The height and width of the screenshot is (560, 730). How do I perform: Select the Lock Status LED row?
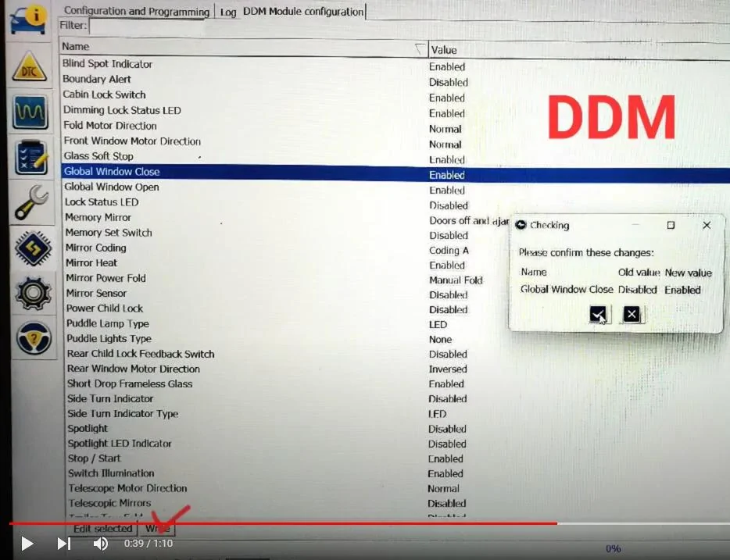(395, 203)
